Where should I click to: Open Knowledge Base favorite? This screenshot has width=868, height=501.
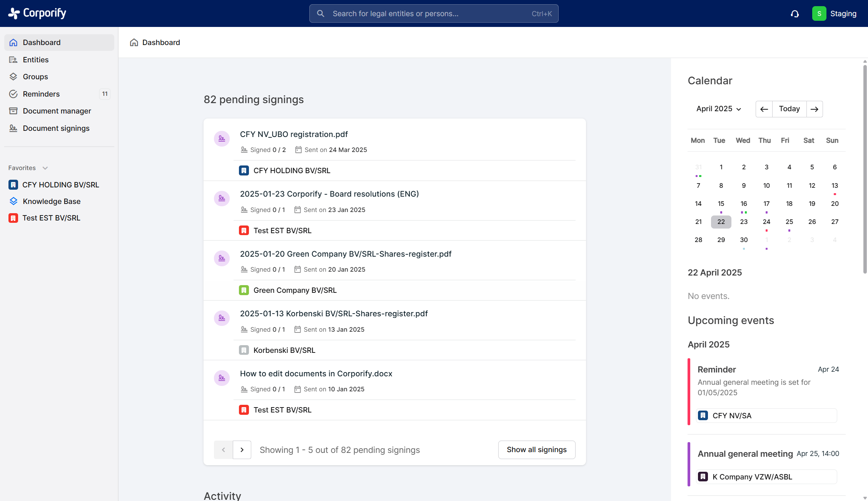52,201
